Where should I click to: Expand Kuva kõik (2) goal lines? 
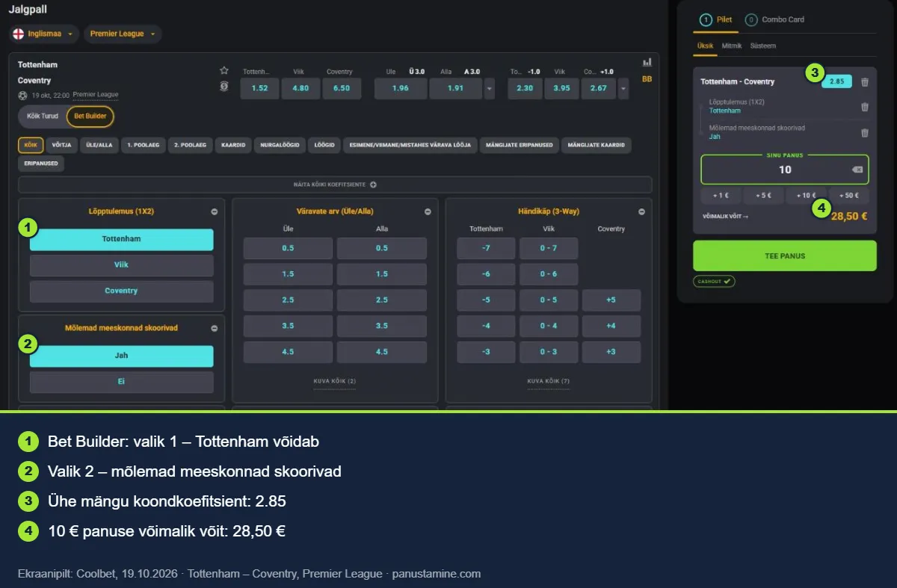coord(334,381)
